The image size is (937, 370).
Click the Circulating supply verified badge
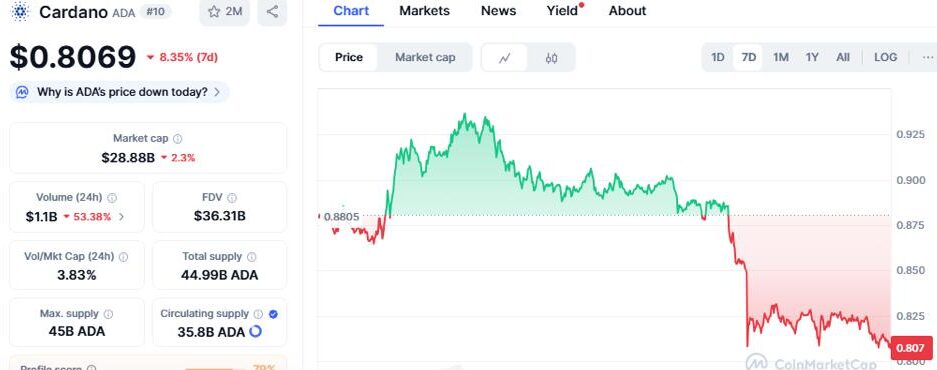click(x=273, y=314)
